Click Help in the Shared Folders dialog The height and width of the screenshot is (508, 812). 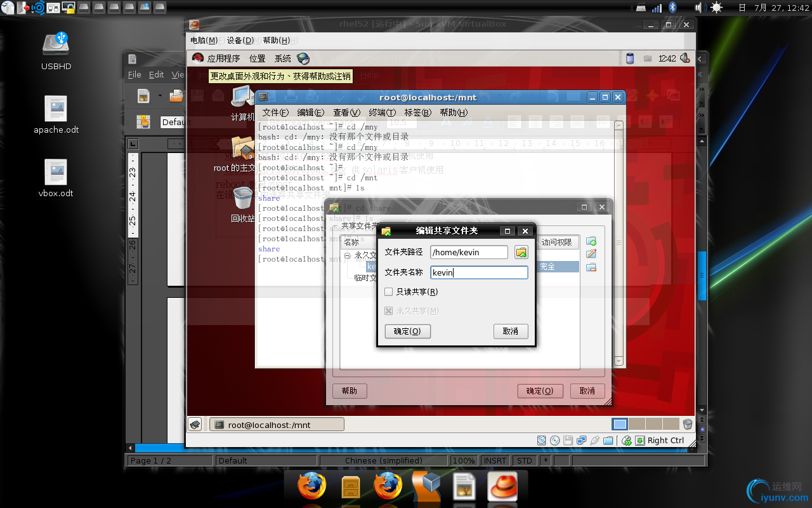tap(350, 391)
